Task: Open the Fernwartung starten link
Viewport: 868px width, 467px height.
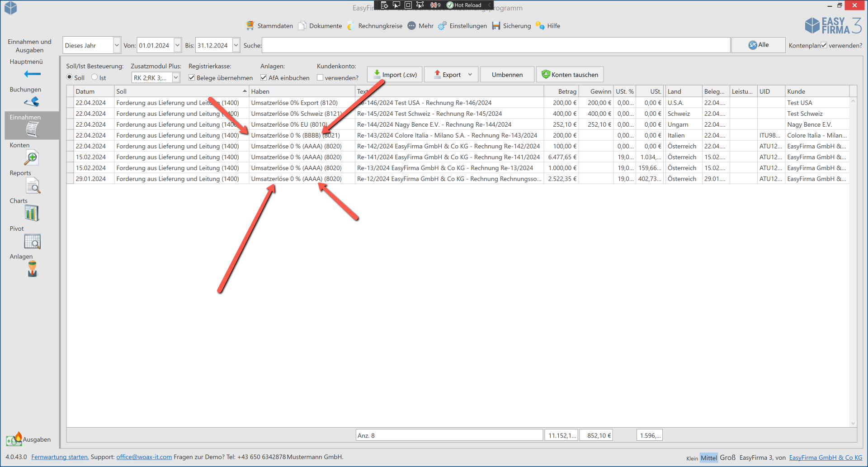Action: [60, 457]
